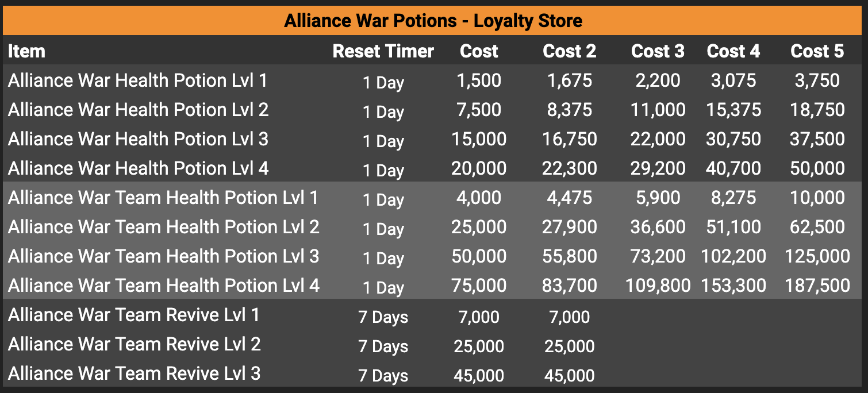Select Alliance War Team Revive Lvl 3
Image resolution: width=868 pixels, height=393 pixels.
pos(134,373)
